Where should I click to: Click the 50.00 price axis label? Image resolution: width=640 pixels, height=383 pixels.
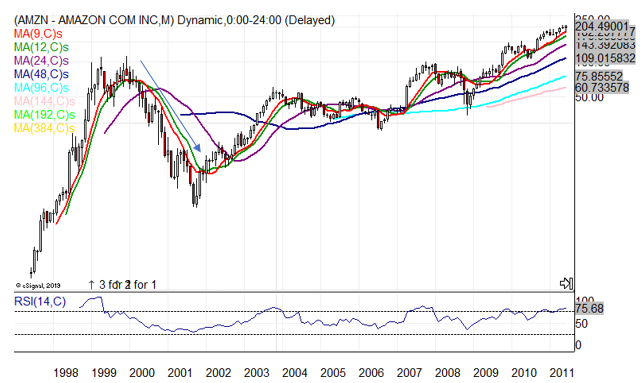tap(589, 98)
